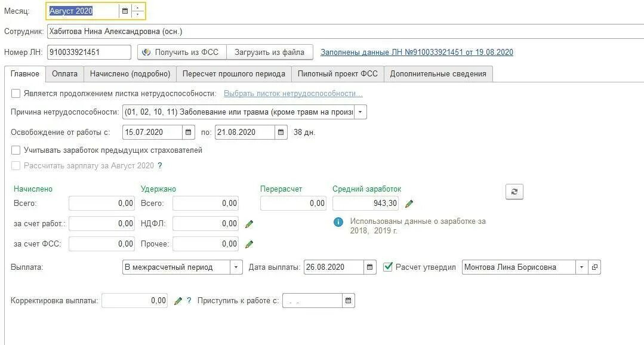This screenshot has height=345, width=644.
Task: Increase month with the stepper up arrow
Action: tap(138, 8)
